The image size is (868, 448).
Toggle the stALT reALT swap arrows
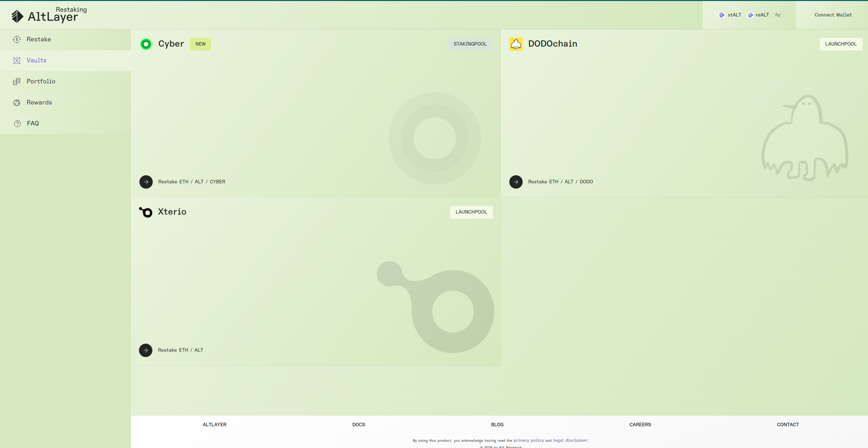[x=778, y=15]
